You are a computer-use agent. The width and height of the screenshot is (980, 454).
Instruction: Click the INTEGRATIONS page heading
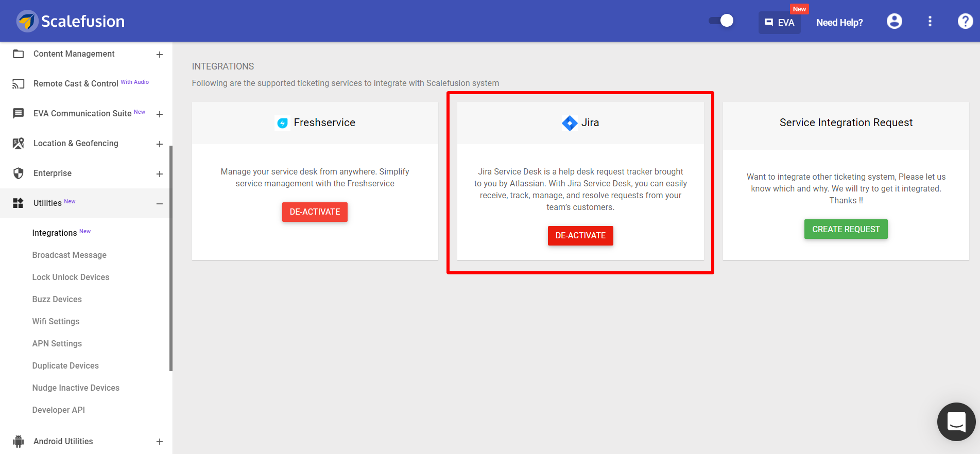pyautogui.click(x=223, y=66)
